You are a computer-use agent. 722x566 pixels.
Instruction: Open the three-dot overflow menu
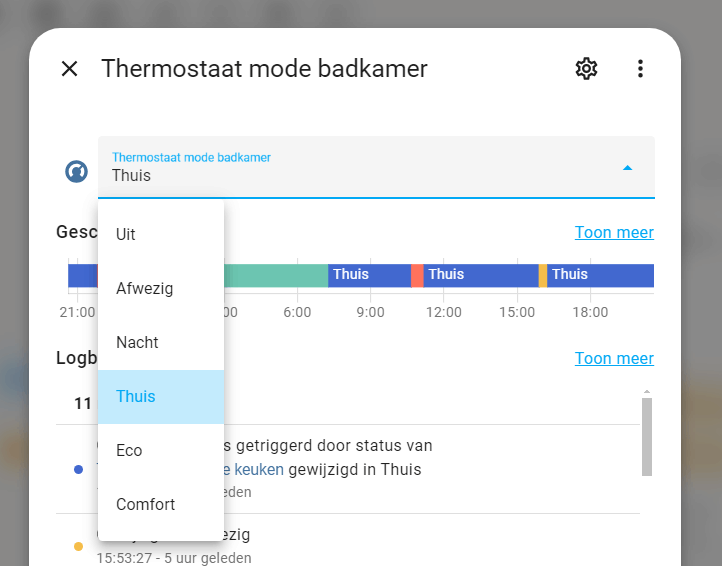640,69
